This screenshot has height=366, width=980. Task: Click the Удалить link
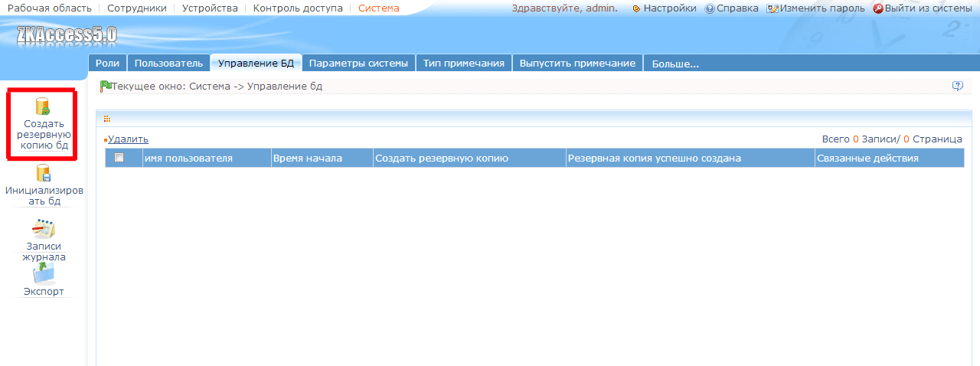tap(128, 139)
